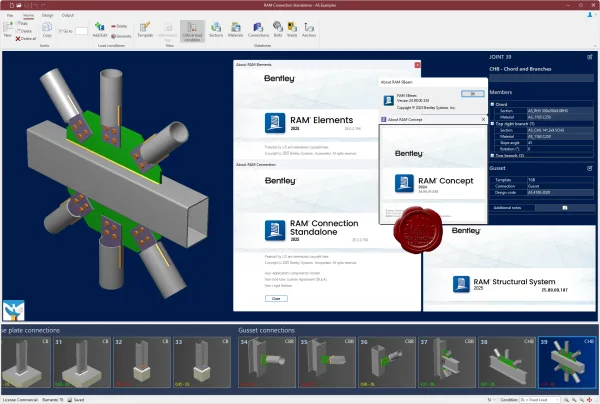
Task: Select joint 32 base plate thumbnail
Action: (x=142, y=362)
